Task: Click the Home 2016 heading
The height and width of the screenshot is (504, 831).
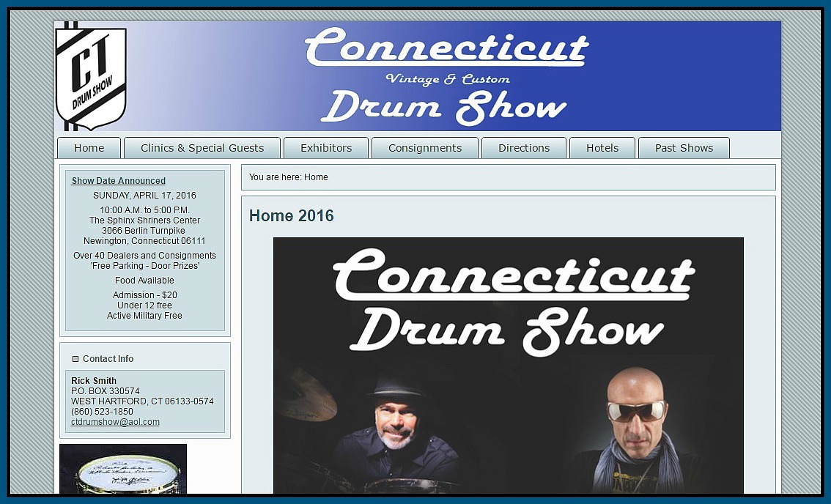Action: click(291, 216)
